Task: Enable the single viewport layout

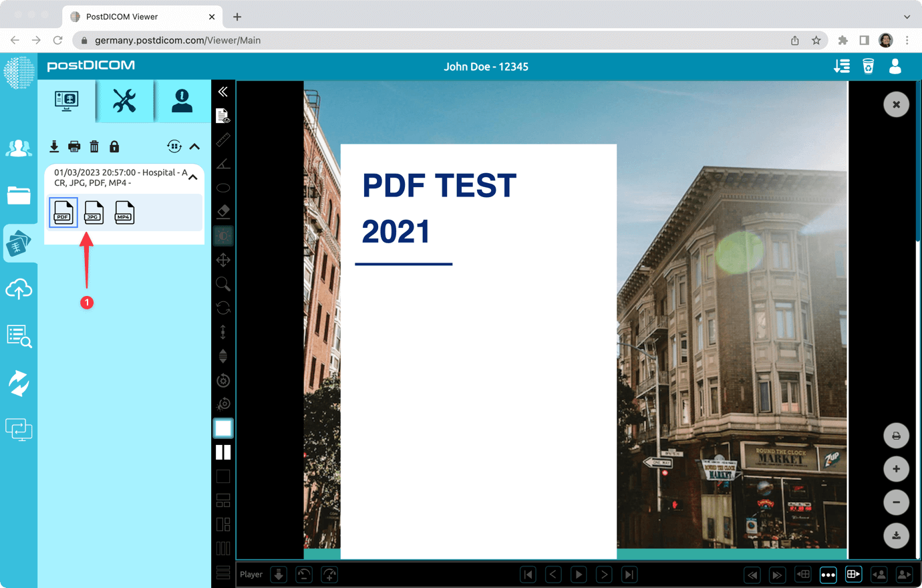Action: point(222,428)
